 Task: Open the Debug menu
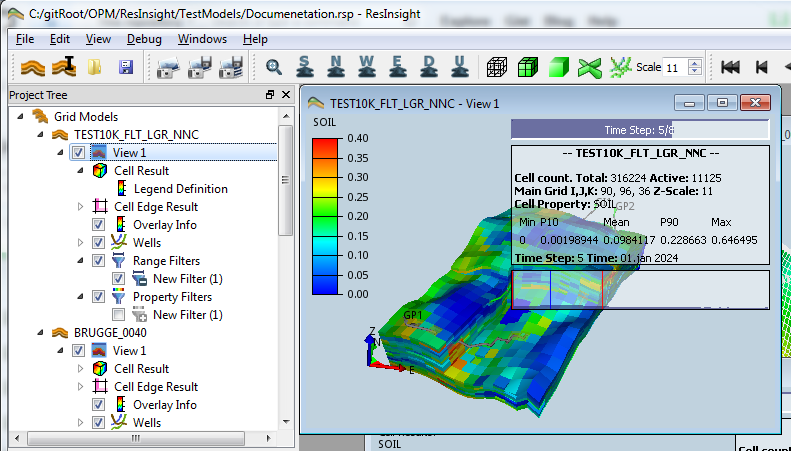tap(143, 39)
